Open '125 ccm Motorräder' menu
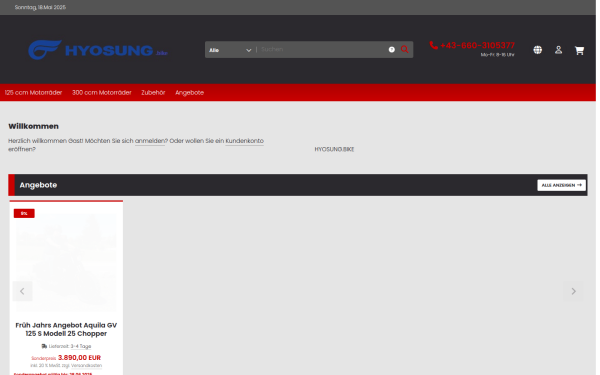600x375 pixels. (33, 93)
